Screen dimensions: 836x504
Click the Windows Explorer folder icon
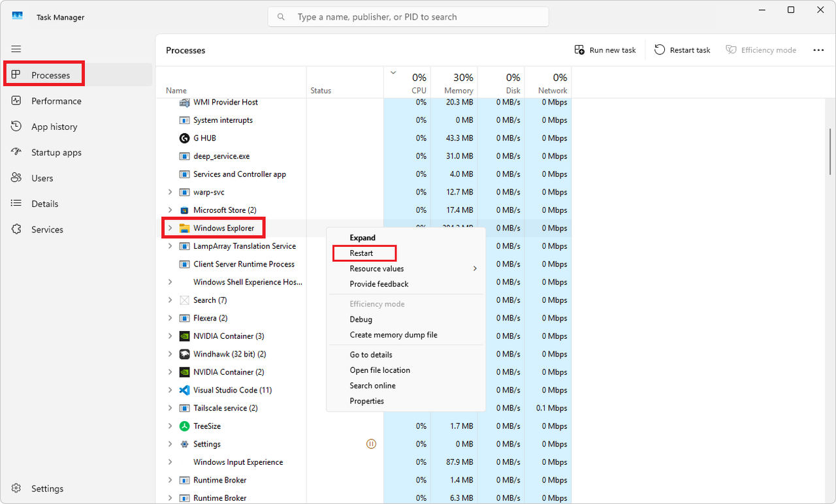(x=184, y=228)
